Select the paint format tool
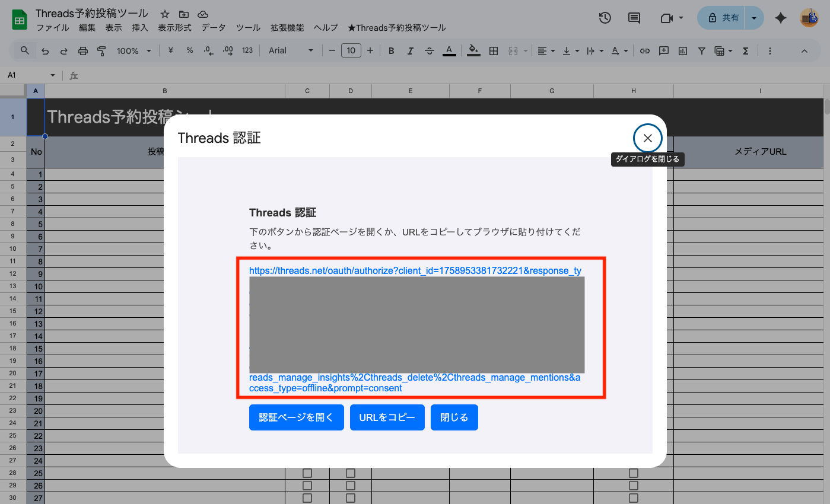Viewport: 830px width, 504px height. coord(101,51)
